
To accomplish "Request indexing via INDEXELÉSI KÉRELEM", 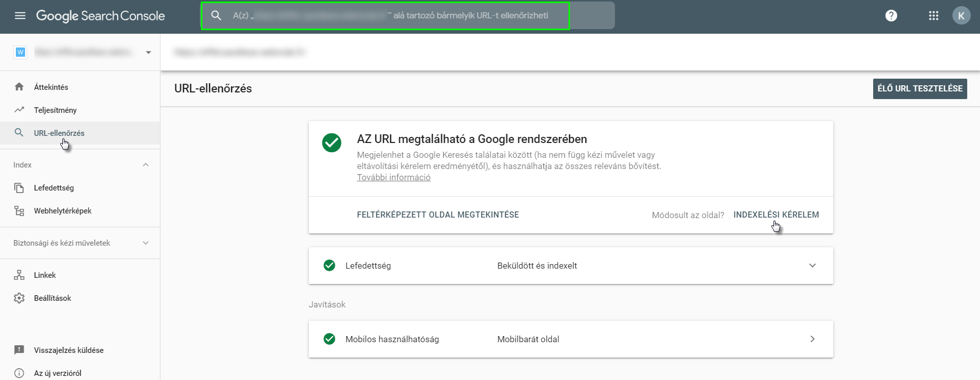I will point(776,215).
